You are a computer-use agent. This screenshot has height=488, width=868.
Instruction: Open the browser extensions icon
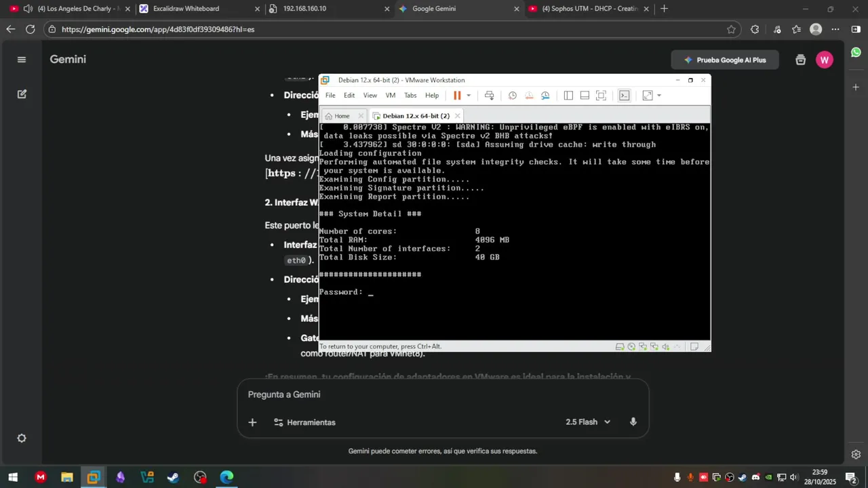(x=755, y=29)
